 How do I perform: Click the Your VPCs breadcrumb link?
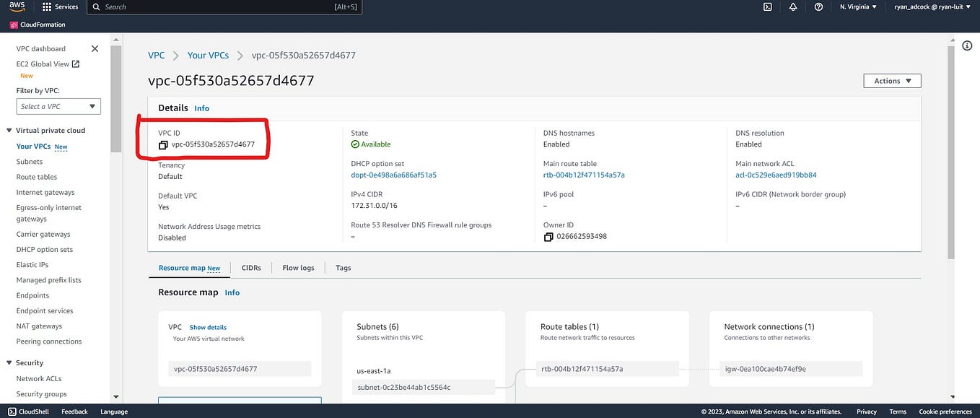(208, 56)
